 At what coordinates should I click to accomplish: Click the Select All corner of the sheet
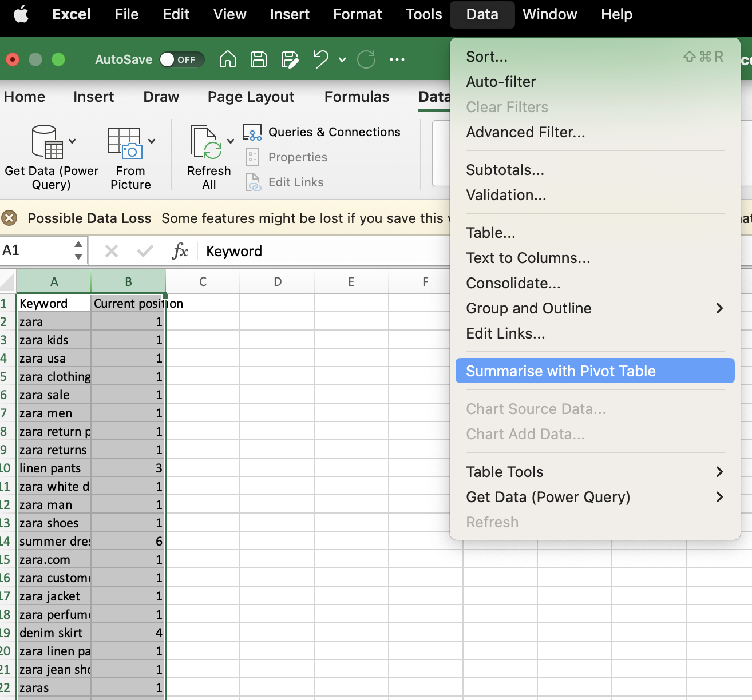click(x=7, y=281)
